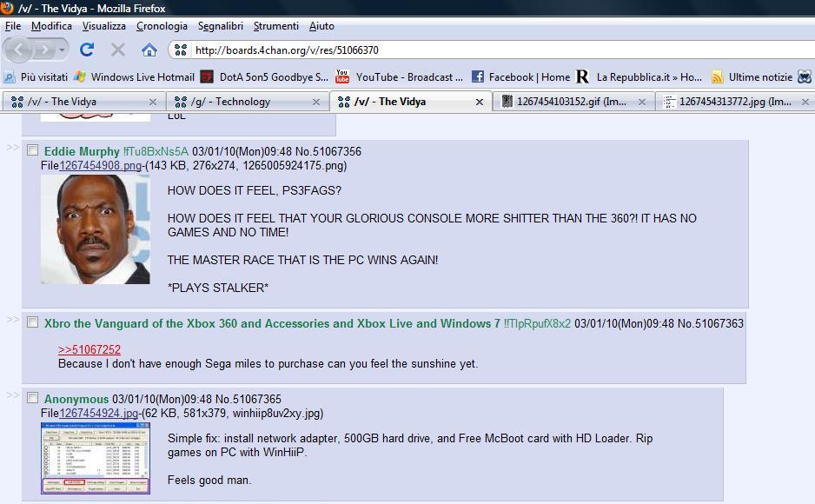Tick the checkbox on Anonymous post No.51067365

[x=33, y=398]
